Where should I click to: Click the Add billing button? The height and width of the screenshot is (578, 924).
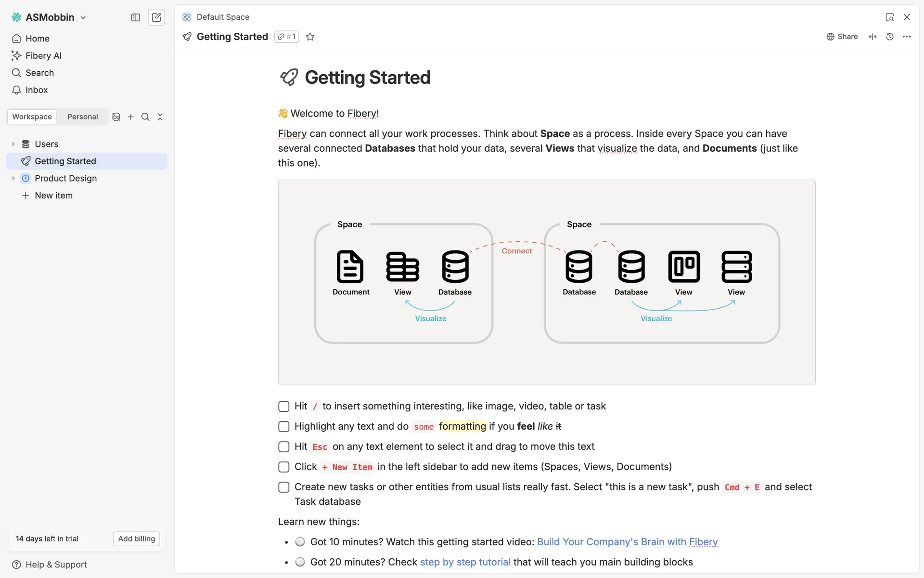(137, 539)
